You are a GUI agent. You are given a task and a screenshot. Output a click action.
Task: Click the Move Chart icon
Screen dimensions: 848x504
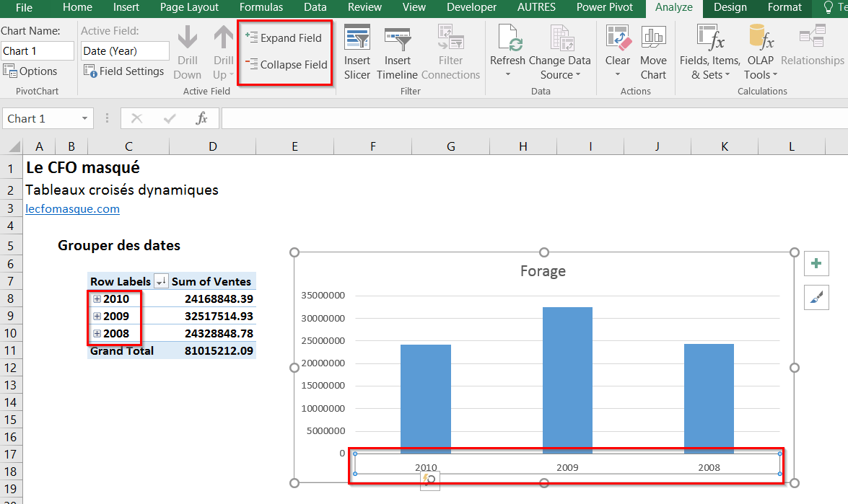click(653, 39)
